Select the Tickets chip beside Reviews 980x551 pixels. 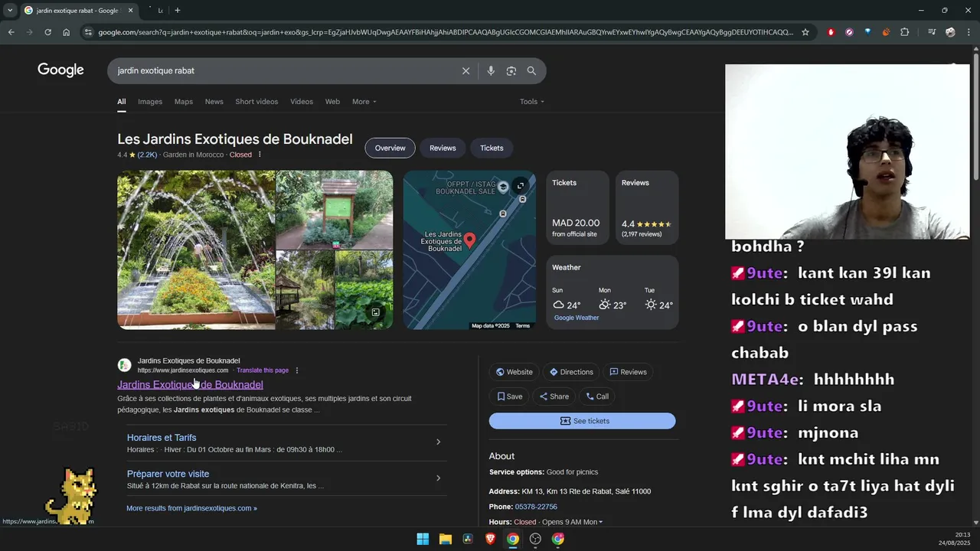492,148
